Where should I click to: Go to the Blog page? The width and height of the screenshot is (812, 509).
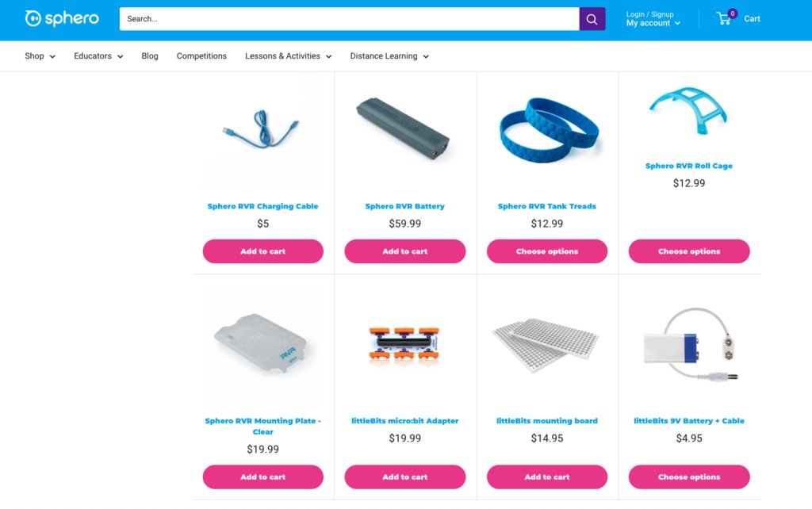click(150, 56)
